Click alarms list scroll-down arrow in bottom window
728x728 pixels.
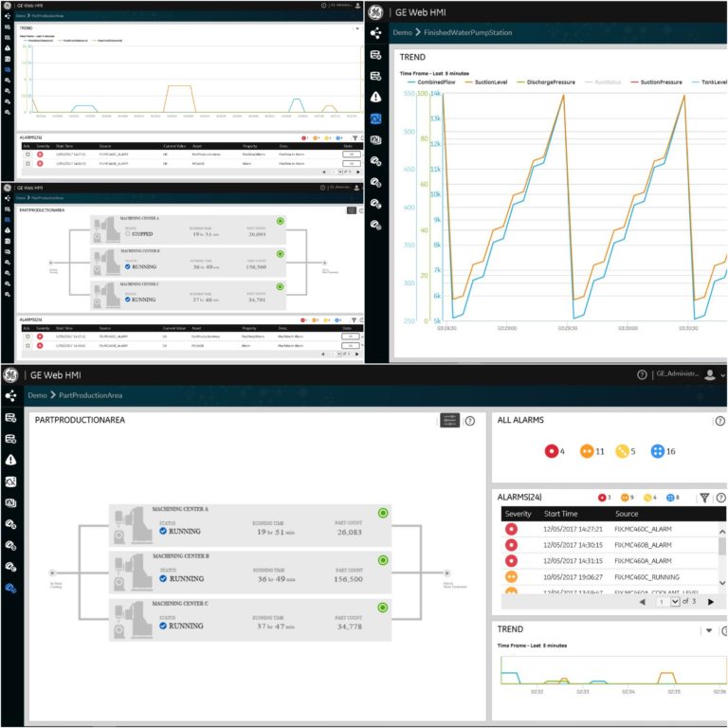pos(722,583)
